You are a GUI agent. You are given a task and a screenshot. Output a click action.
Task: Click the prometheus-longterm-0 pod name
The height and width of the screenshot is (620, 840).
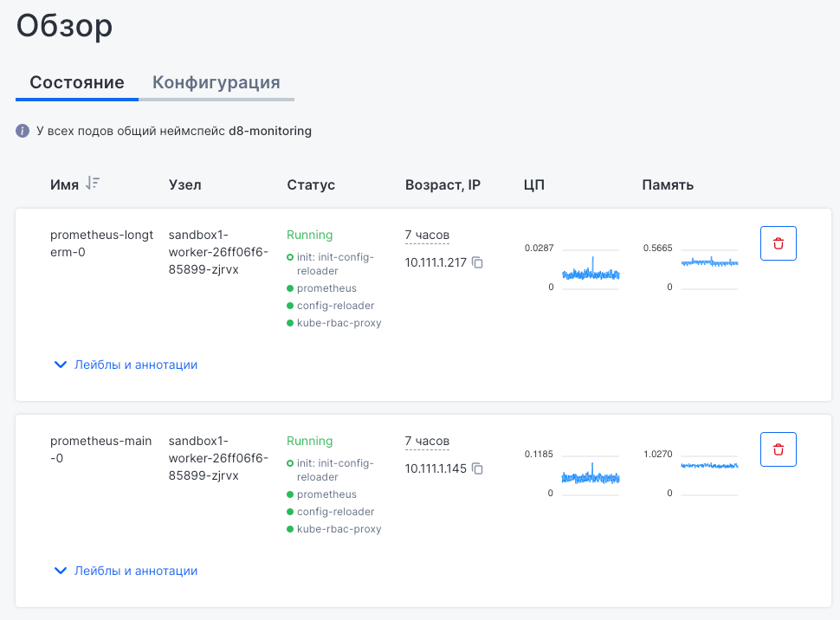100,243
